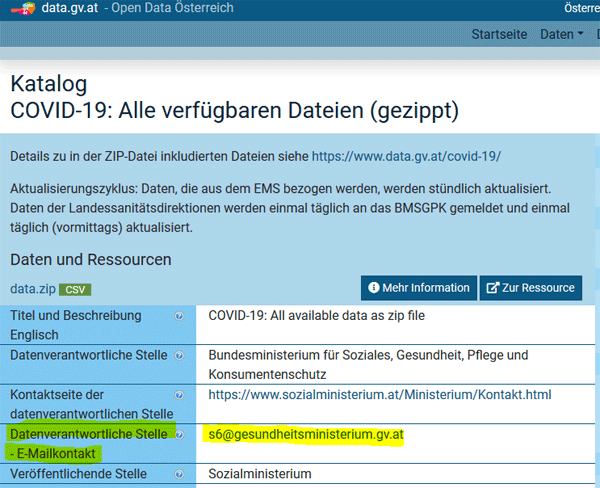Go to Startseite in navigation
This screenshot has width=600, height=488.
coord(499,34)
